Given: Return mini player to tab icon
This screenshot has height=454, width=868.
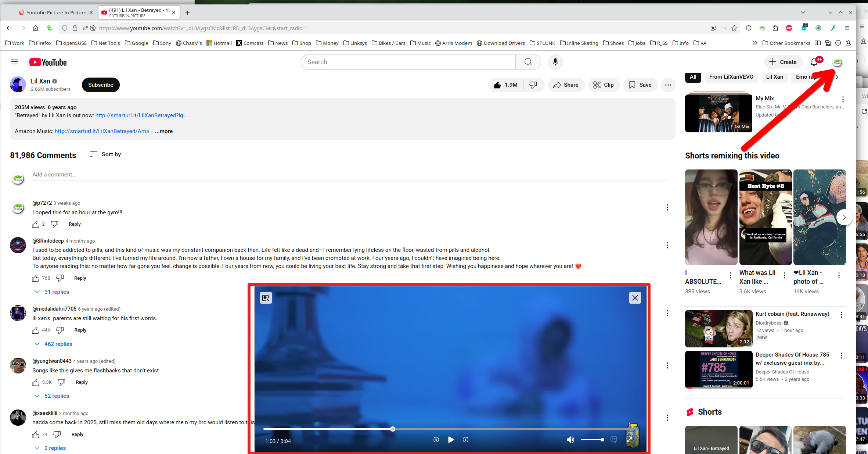Looking at the screenshot, I should tap(266, 298).
